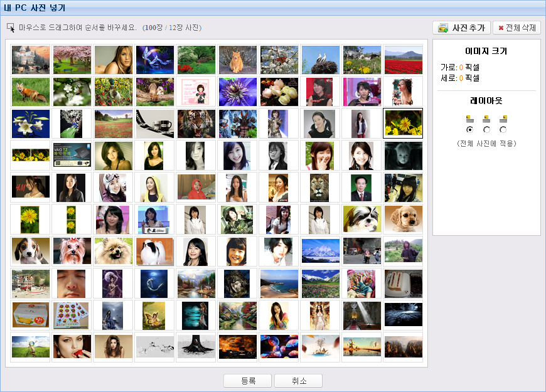Screen dimensions: 546x392
Task: Click the 사진추가 (add photo) button
Action: coord(461,28)
